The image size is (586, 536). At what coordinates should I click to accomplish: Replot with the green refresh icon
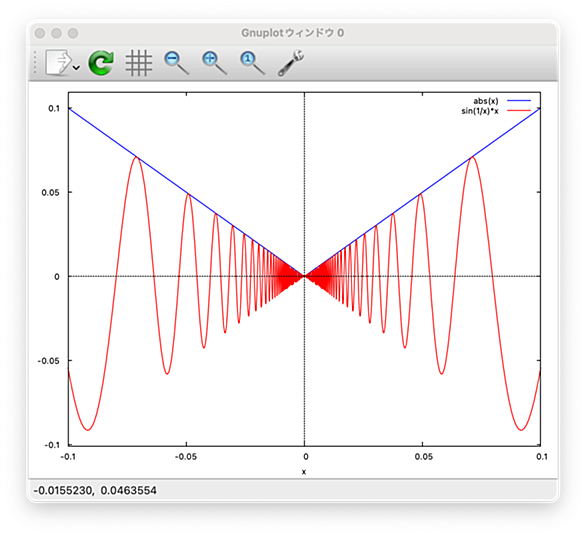coord(101,63)
